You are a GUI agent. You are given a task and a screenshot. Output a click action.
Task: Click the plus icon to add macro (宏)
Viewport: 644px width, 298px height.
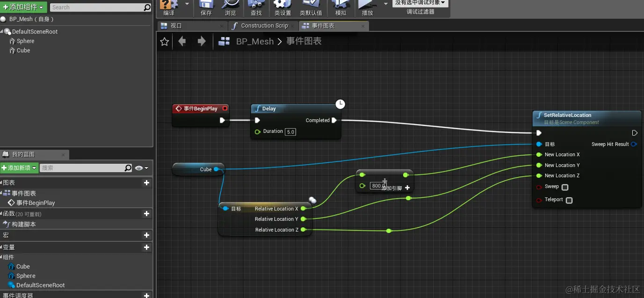point(146,235)
